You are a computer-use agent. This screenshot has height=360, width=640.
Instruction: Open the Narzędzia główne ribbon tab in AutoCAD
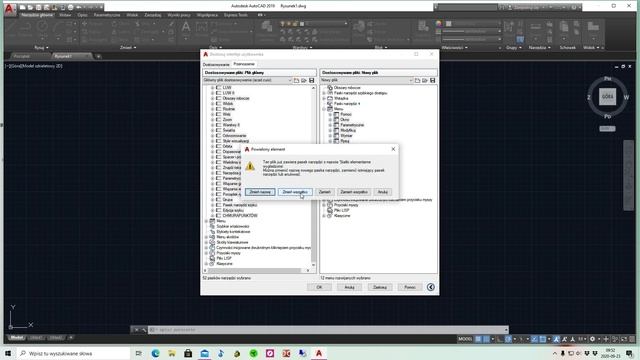(37, 15)
